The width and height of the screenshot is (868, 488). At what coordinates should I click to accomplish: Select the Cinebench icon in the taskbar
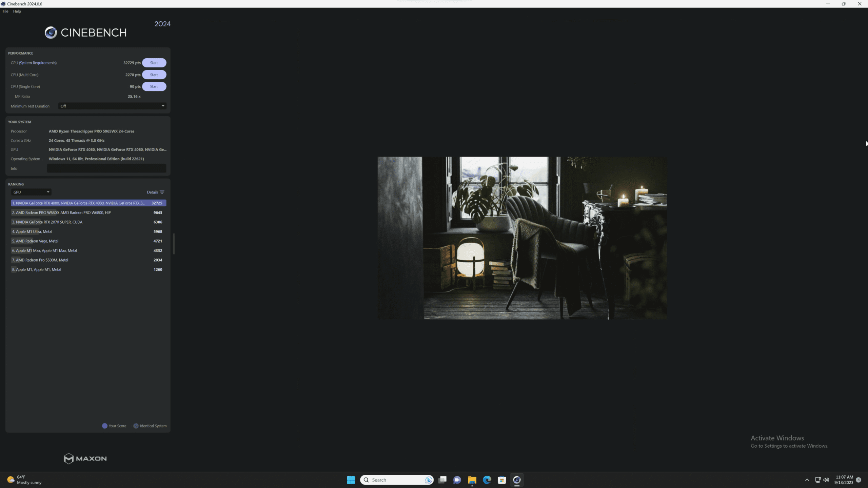517,480
